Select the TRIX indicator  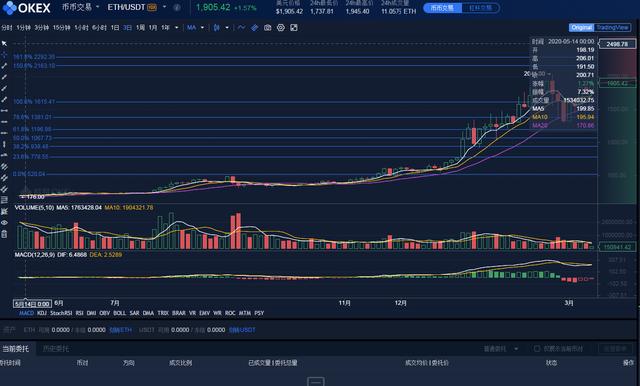(163, 313)
